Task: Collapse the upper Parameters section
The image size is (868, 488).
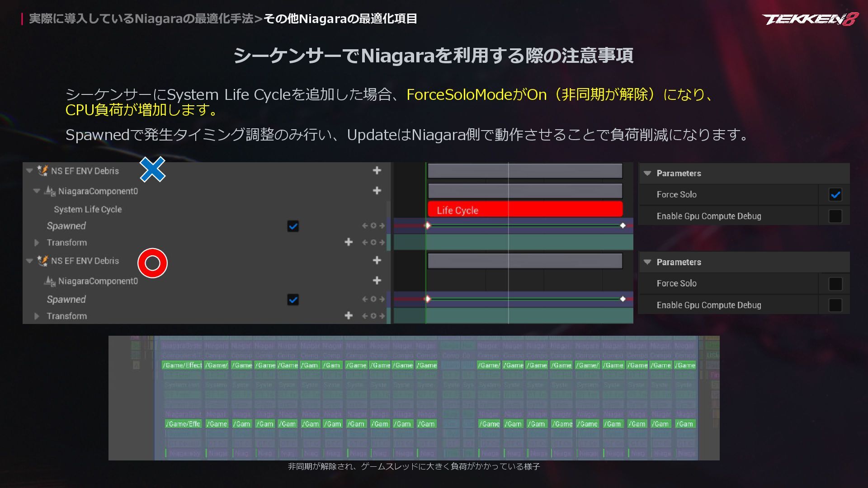Action: click(647, 174)
